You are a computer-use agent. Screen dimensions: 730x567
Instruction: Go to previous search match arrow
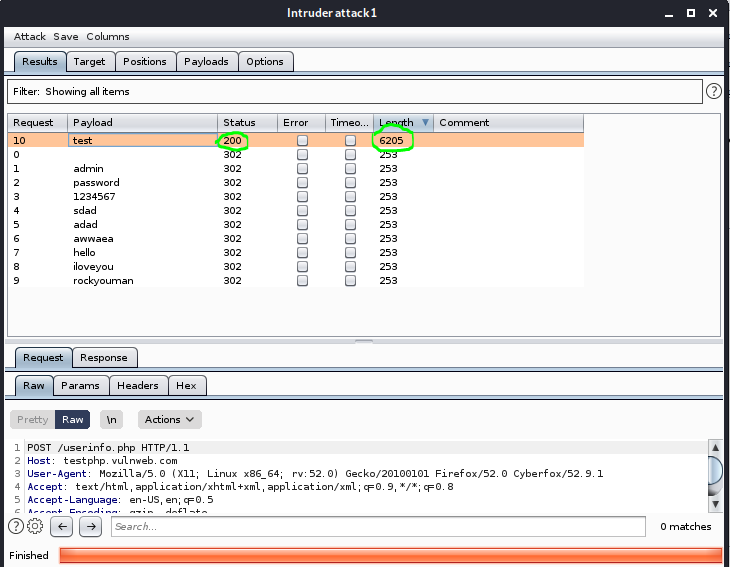62,526
